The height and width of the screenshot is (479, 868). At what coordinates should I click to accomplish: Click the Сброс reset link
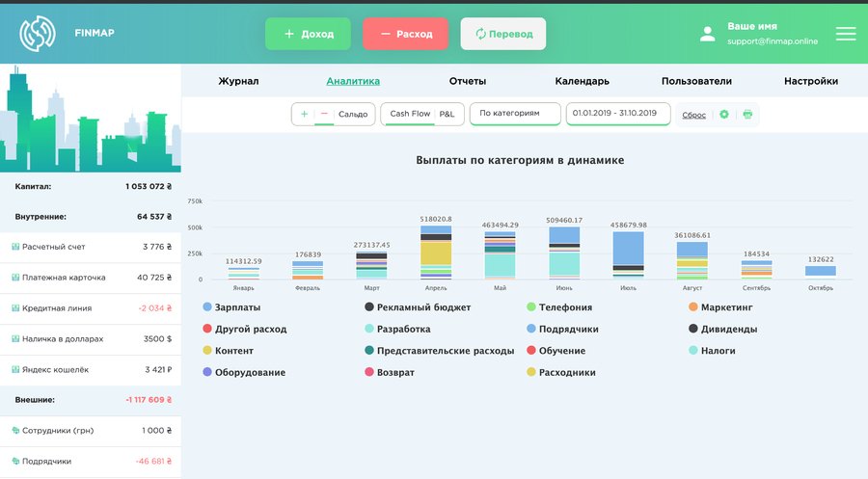pyautogui.click(x=693, y=115)
